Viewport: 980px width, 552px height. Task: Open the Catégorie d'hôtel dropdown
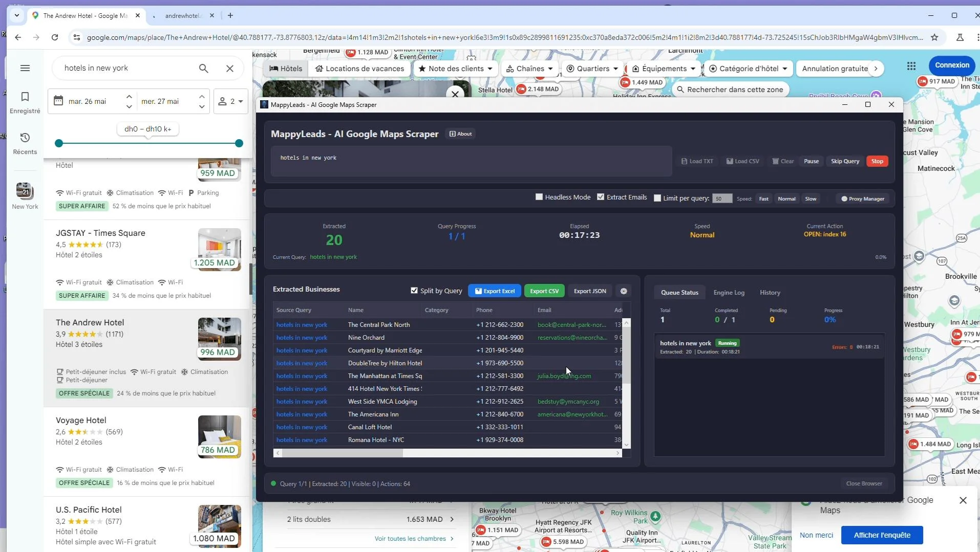coord(748,69)
